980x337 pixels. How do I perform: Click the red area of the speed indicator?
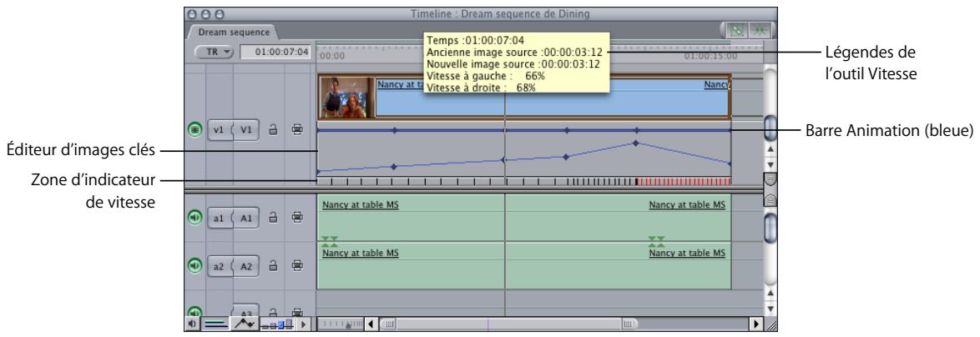pyautogui.click(x=684, y=182)
